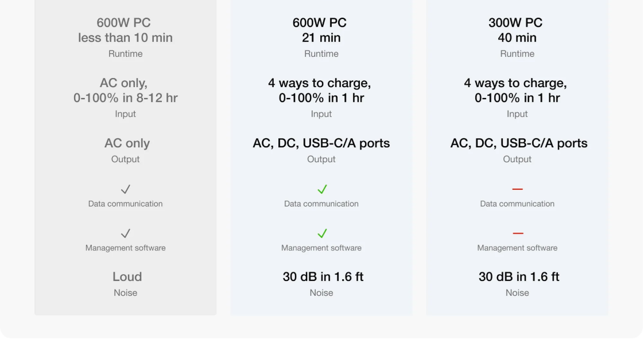This screenshot has height=340, width=644.
Task: Click the gray 'AC only' output value
Action: (x=127, y=143)
